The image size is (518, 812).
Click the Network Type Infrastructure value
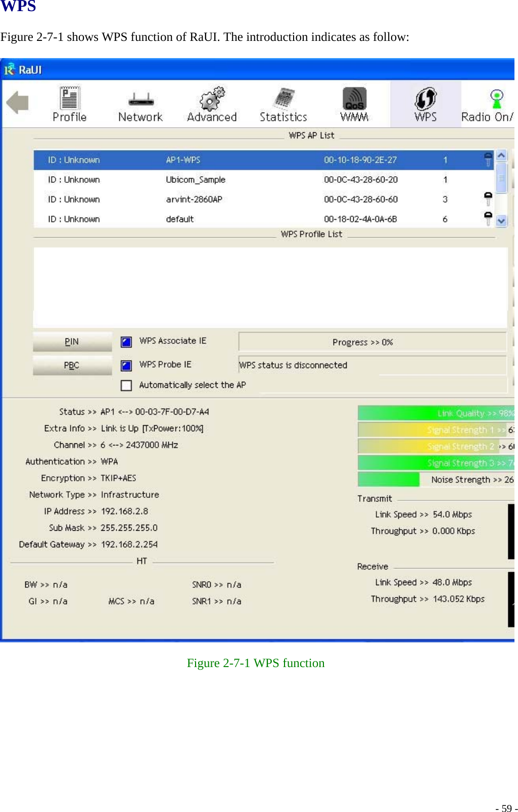(x=130, y=494)
